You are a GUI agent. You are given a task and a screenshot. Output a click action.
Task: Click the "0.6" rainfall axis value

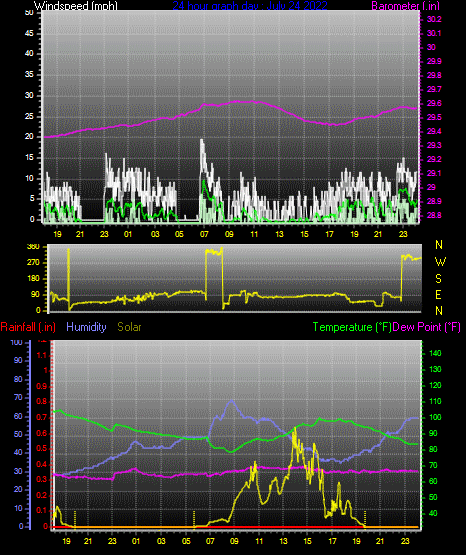tap(42, 433)
